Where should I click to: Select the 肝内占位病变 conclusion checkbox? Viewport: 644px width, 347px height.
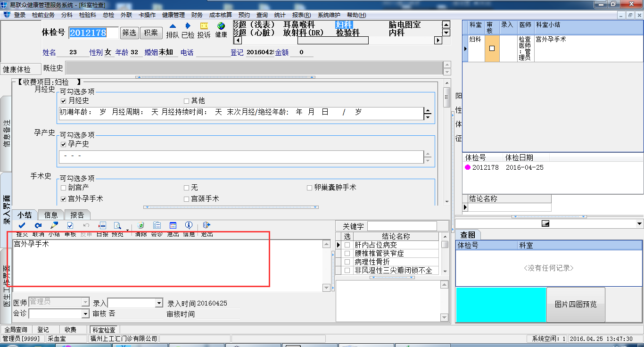click(347, 245)
